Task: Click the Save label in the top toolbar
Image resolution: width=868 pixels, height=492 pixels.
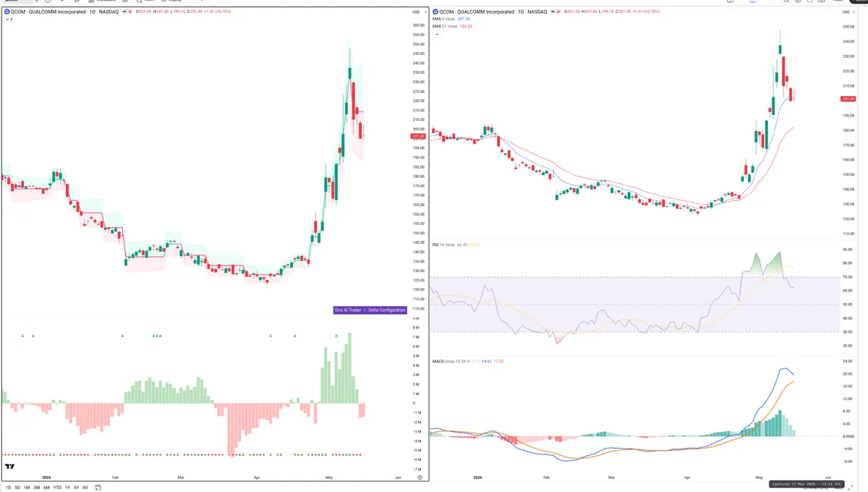Action: point(752,2)
